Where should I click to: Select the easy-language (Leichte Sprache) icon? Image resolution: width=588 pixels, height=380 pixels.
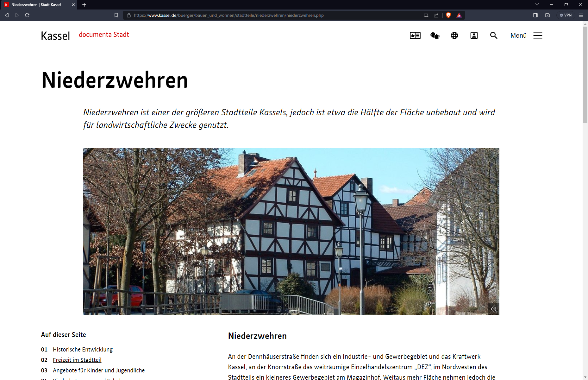(x=415, y=35)
